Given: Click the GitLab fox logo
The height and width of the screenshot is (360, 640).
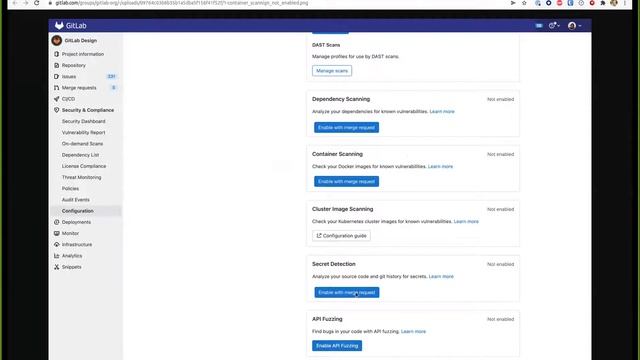Looking at the screenshot, I should click(59, 25).
